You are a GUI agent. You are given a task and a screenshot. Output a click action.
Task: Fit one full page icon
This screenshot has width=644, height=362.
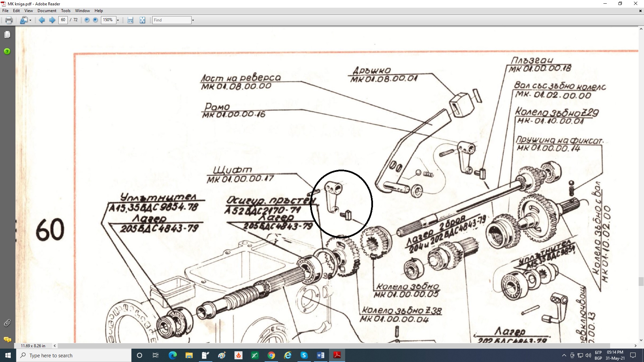[143, 20]
